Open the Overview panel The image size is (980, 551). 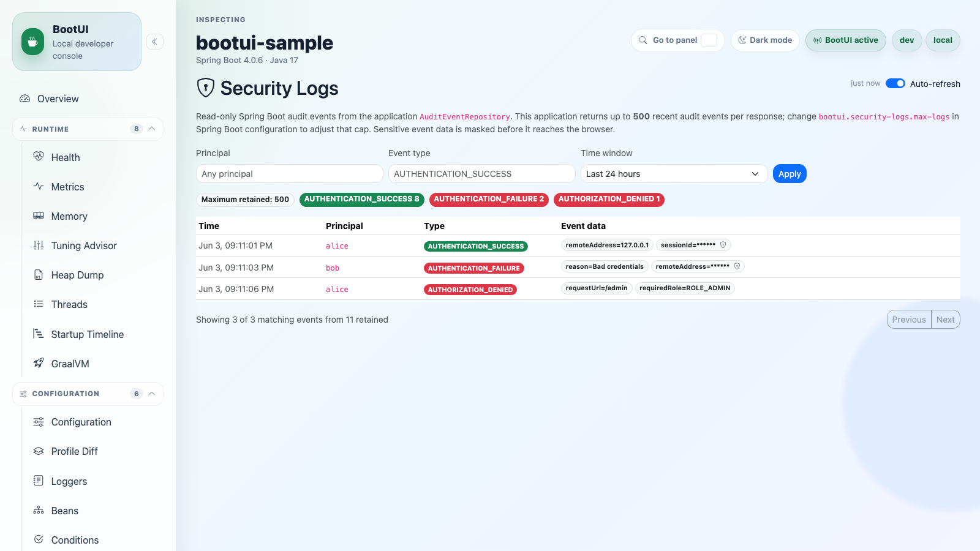coord(88,99)
